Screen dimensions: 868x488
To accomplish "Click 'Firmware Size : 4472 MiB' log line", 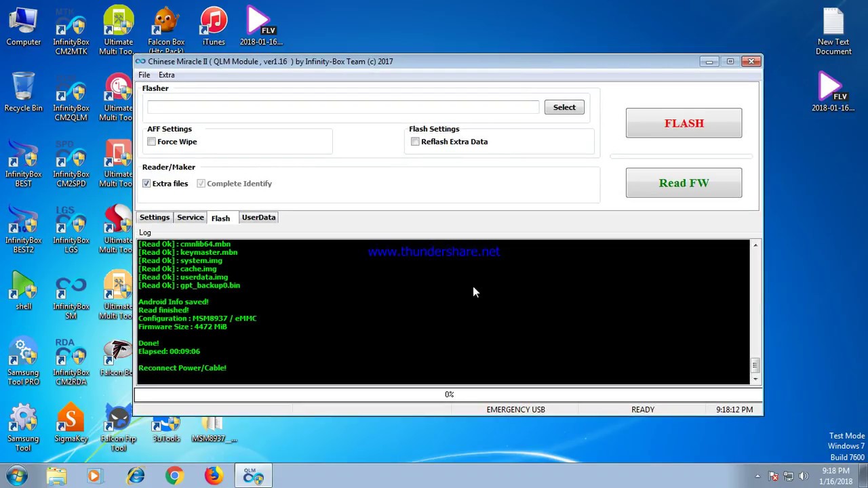I will tap(182, 327).
